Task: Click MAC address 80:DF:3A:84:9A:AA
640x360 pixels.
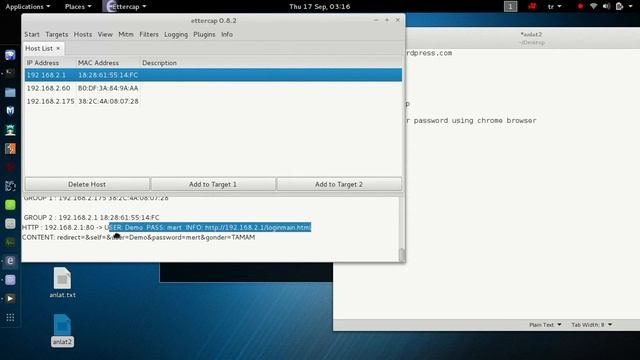Action: coord(108,88)
